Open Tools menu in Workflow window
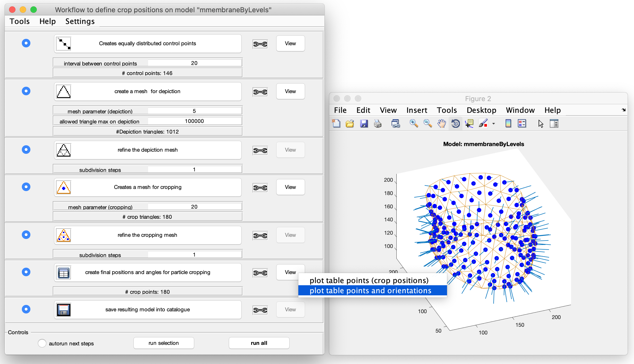The image size is (634, 364). point(20,21)
